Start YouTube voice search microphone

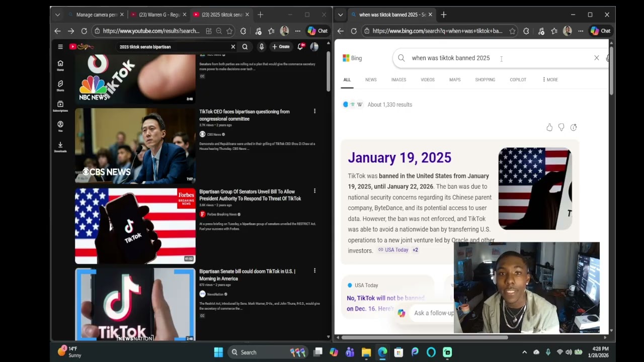pyautogui.click(x=262, y=47)
